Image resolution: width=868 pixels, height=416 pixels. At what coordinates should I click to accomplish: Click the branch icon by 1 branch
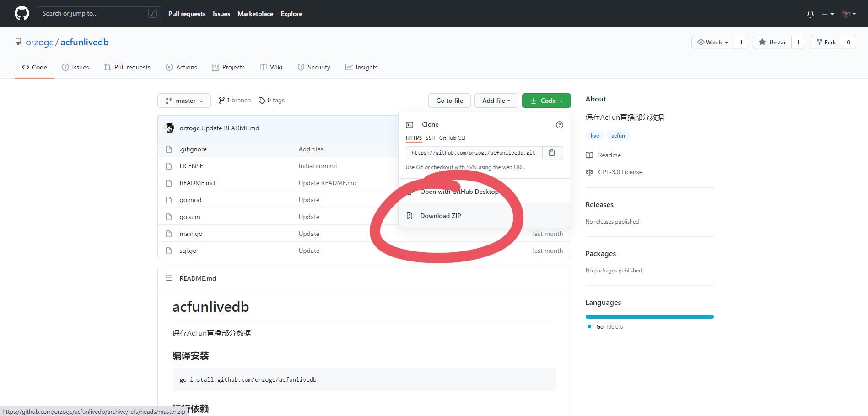(x=221, y=101)
